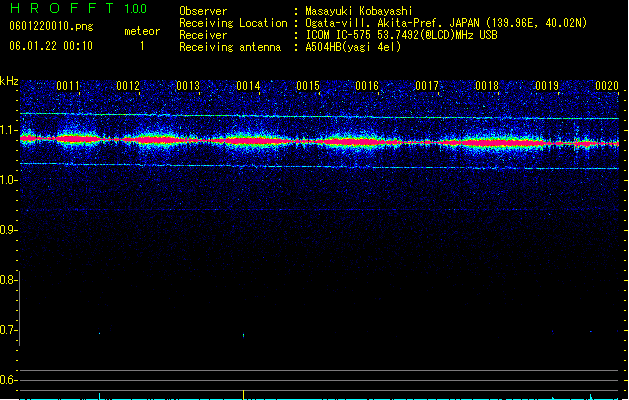
Task: Click the 0.6 kHz axis label
Action: coord(8,380)
